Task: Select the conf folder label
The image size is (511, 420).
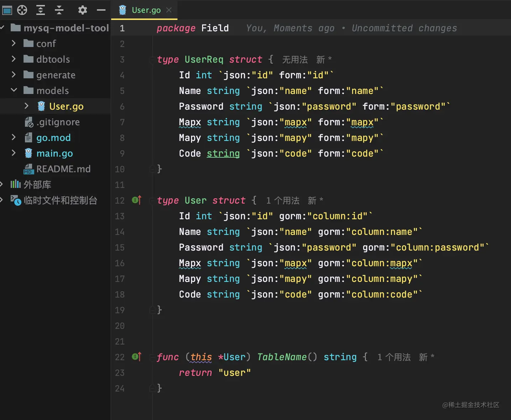Action: point(46,43)
